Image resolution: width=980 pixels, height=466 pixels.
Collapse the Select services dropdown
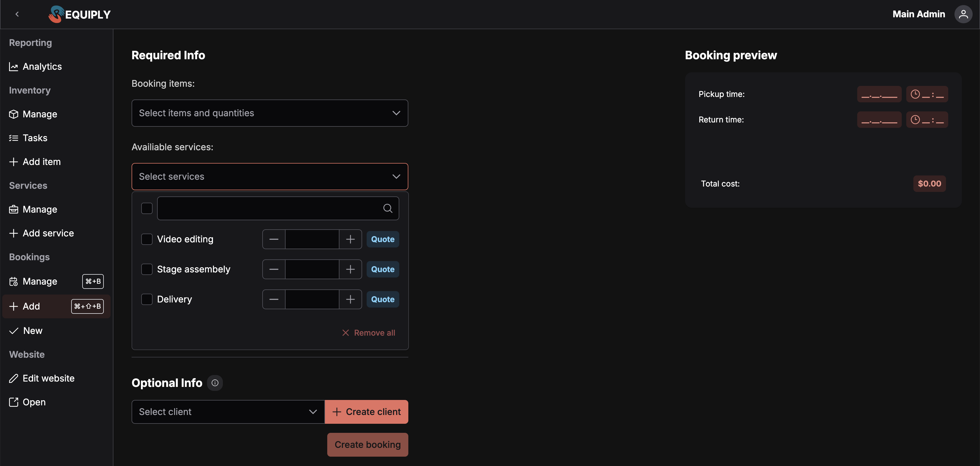pyautogui.click(x=269, y=177)
